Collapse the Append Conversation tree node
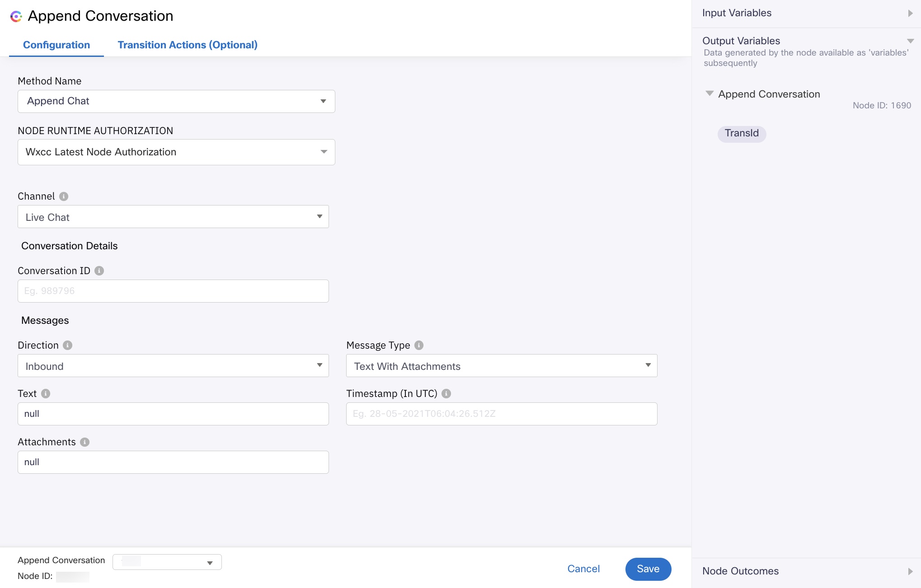921x588 pixels. tap(710, 93)
